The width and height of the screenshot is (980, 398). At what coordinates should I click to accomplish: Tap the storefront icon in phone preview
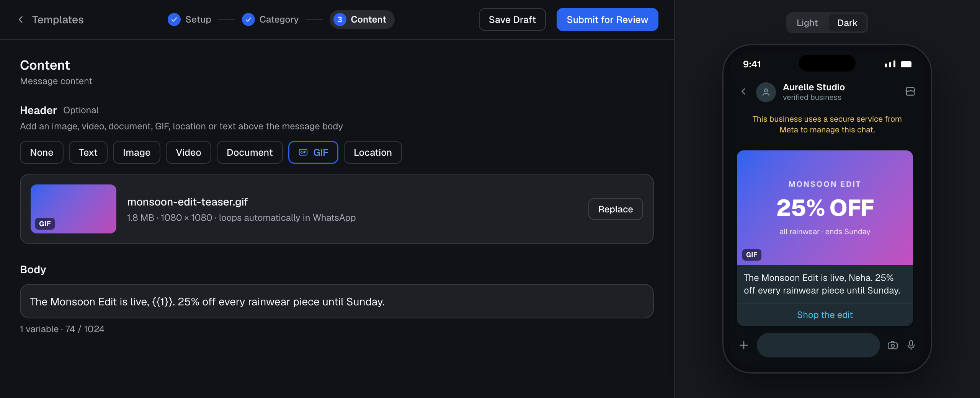point(910,91)
